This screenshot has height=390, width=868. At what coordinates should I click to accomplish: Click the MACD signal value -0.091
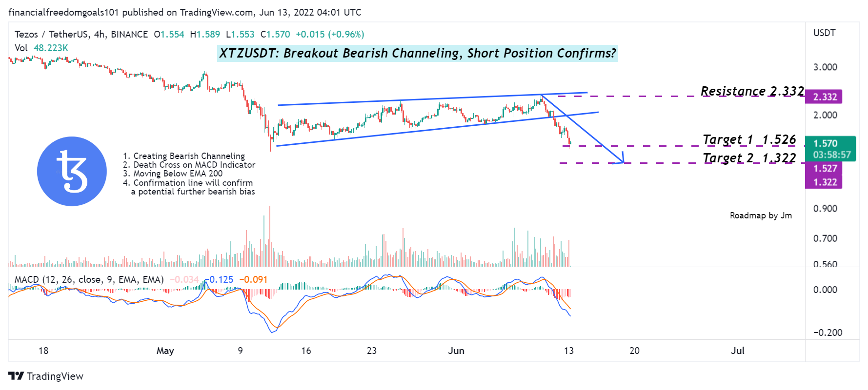click(x=254, y=279)
